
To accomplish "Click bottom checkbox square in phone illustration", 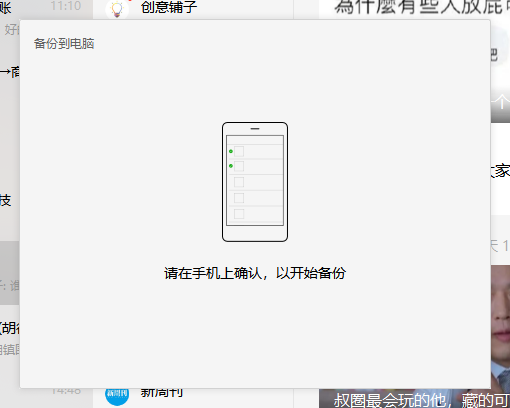I will tap(239, 214).
